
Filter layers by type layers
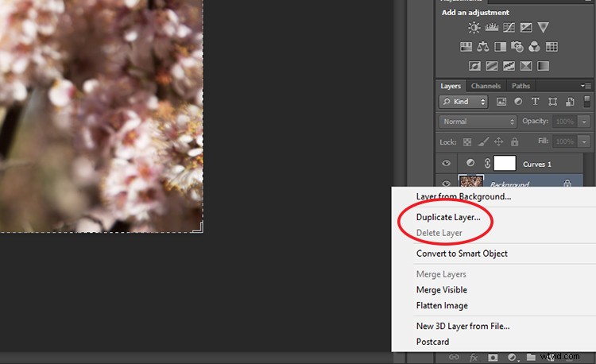coord(535,102)
